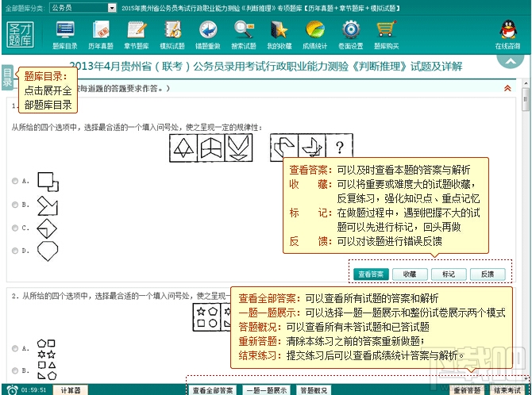Click the 标记 button
Image resolution: width=532 pixels, height=395 pixels.
click(449, 274)
